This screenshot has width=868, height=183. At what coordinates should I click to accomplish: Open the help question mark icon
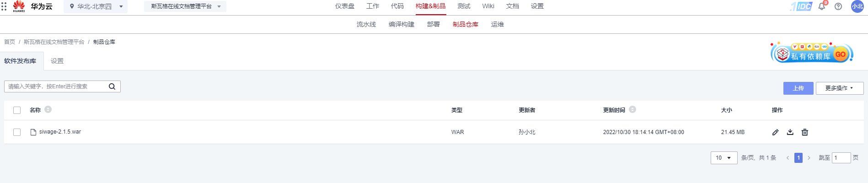[838, 6]
